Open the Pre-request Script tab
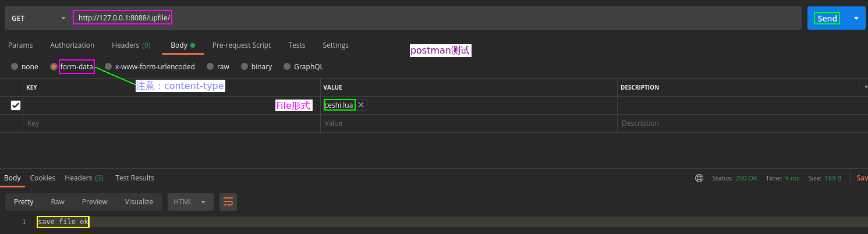Viewport: 868px width, 234px height. 242,45
